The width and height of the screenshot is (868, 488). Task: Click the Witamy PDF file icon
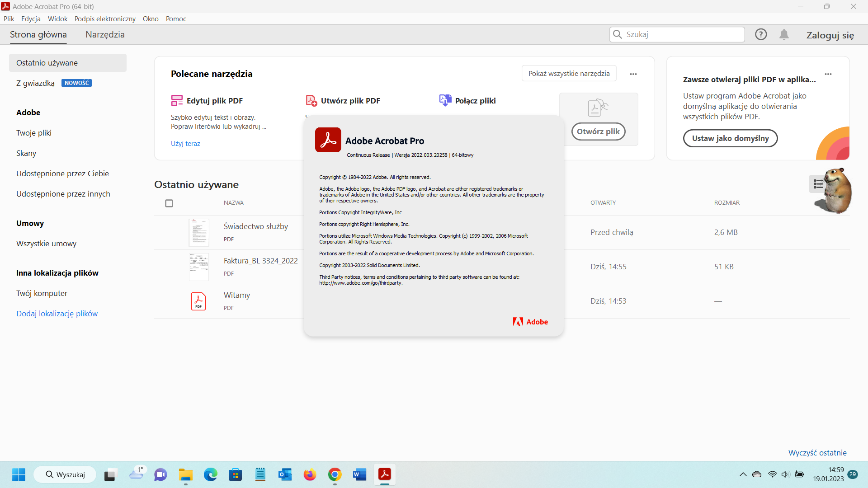(x=198, y=301)
